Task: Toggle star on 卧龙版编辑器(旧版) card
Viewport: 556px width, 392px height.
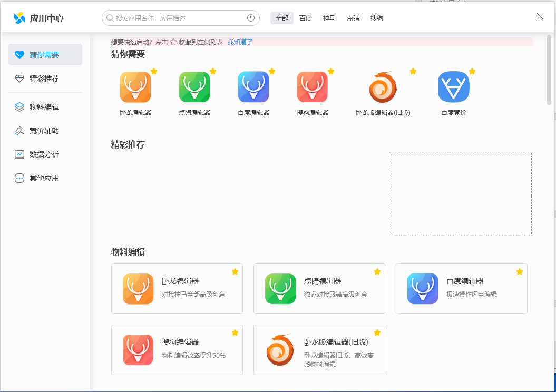Action: (x=377, y=332)
